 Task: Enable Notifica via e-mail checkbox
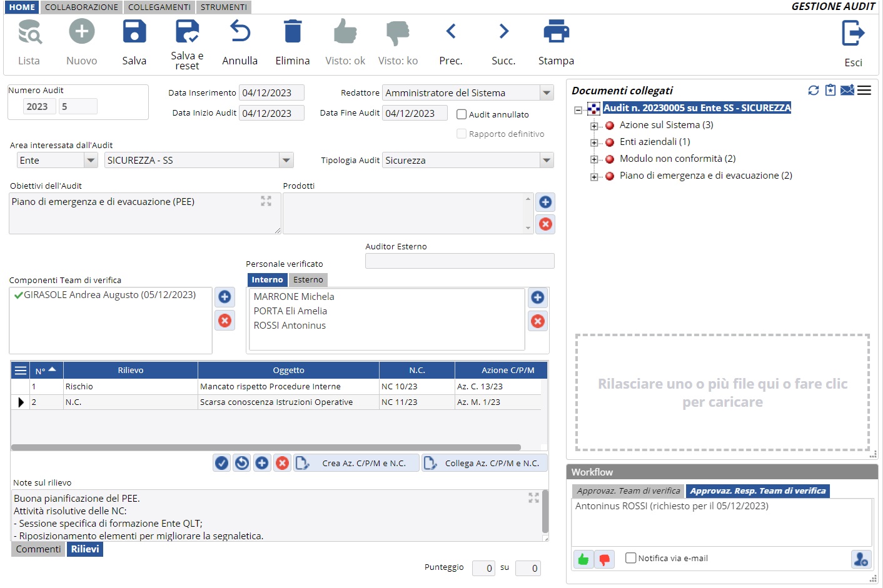click(x=631, y=558)
